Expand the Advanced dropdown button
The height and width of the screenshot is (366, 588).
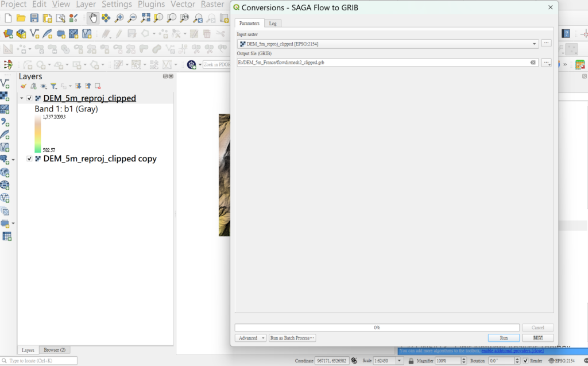pos(251,338)
